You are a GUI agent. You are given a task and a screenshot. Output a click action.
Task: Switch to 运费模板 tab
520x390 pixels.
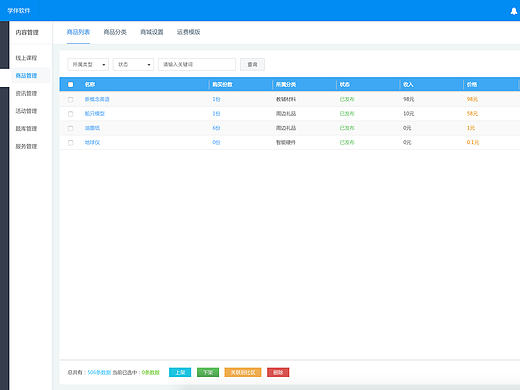point(188,32)
